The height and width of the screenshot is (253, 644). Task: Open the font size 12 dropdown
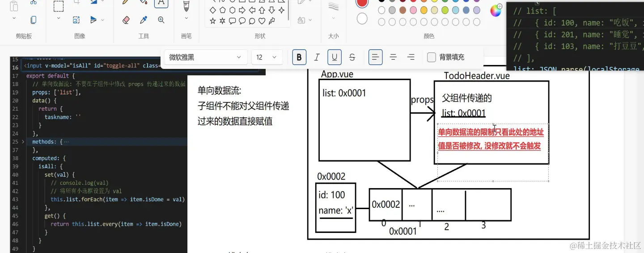[267, 57]
